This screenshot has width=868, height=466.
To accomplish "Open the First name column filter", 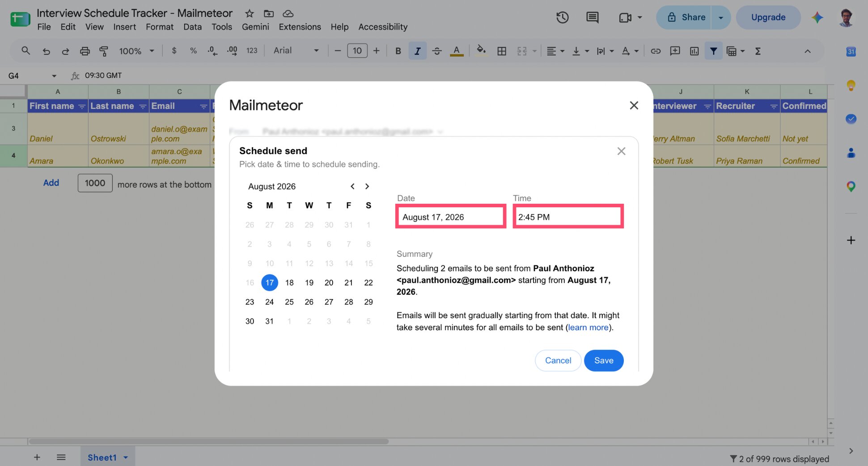I will [81, 106].
